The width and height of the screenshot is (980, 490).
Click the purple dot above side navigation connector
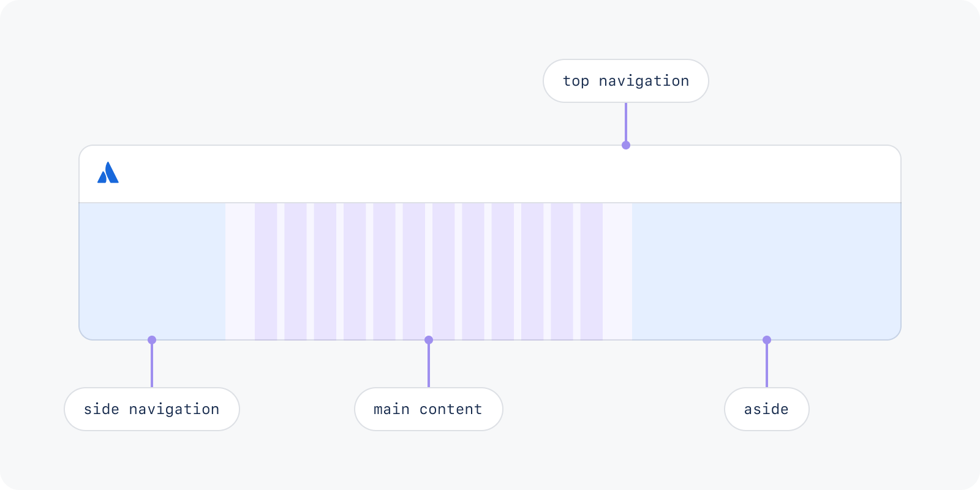[x=152, y=340]
